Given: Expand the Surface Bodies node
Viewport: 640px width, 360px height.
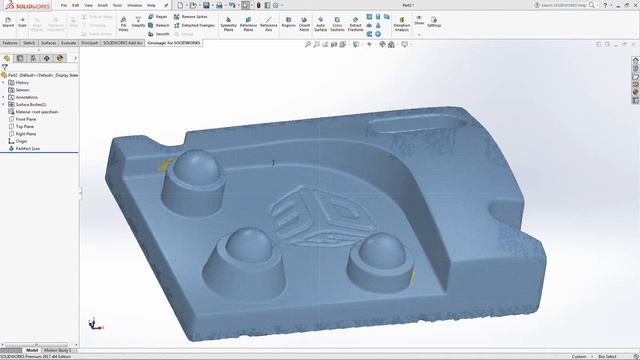Looking at the screenshot, I should (4, 104).
